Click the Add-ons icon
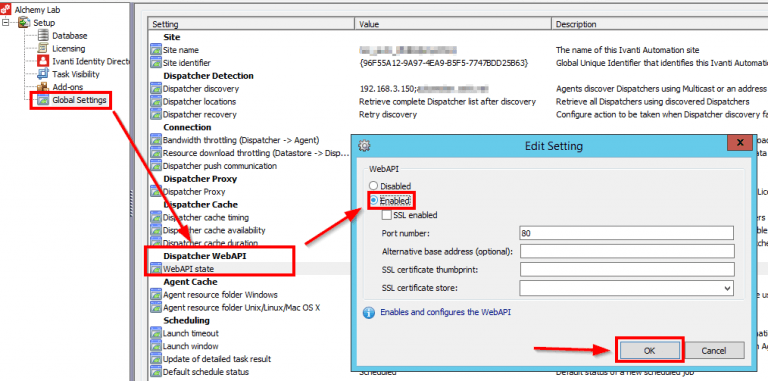Screen dimensions: 768x381 coord(44,87)
